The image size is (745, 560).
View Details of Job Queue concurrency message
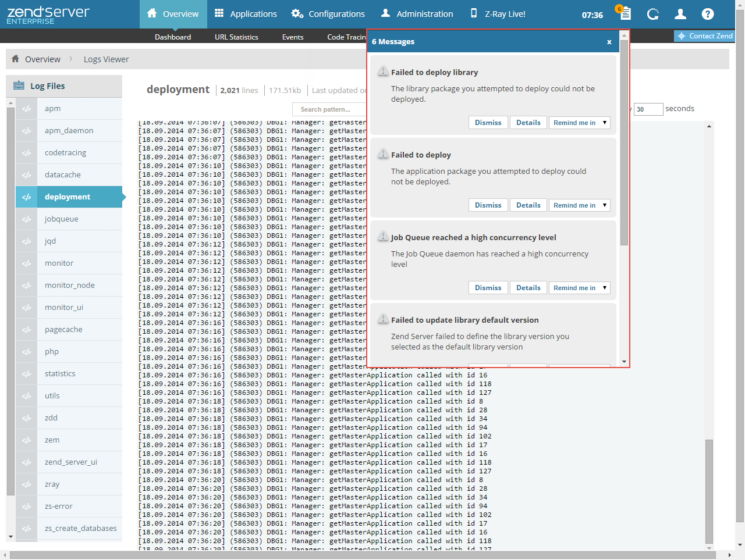(528, 288)
